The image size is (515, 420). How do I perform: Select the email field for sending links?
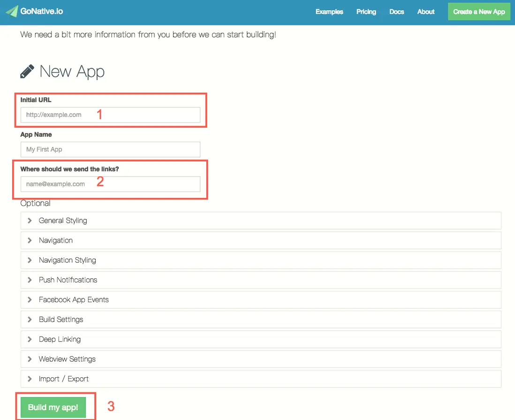110,184
